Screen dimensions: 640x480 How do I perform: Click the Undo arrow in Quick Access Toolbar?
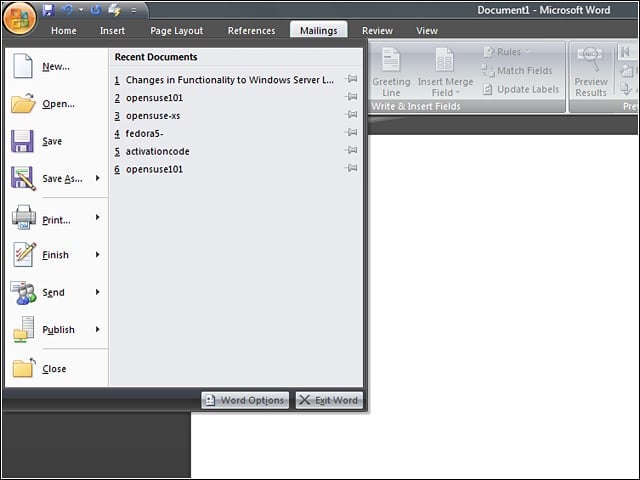pyautogui.click(x=67, y=10)
